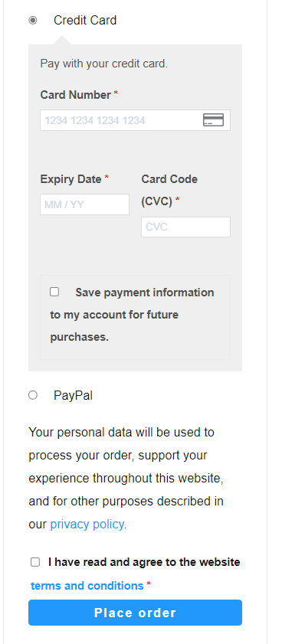Click the Expiry Date field label

click(x=71, y=179)
